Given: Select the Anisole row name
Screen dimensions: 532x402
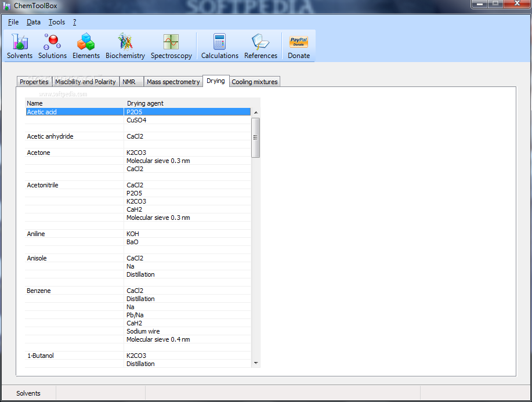Looking at the screenshot, I should click(37, 259).
